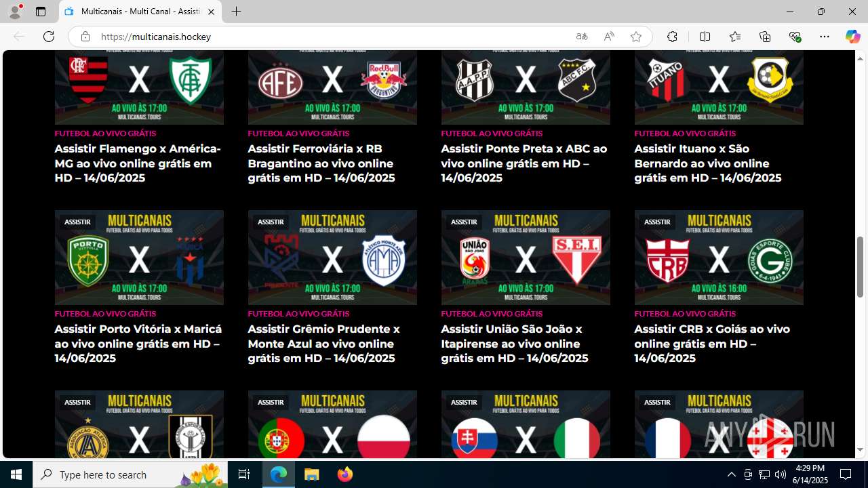The image size is (868, 488).
Task: Toggle split screen view icon
Action: click(705, 37)
